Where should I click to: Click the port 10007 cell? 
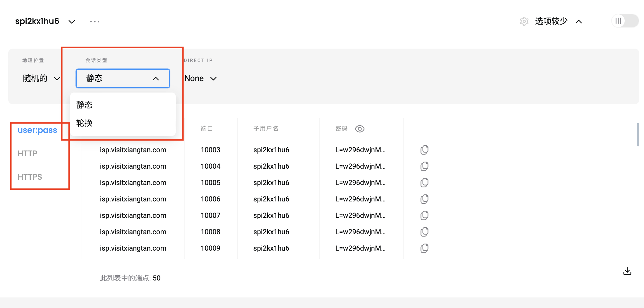click(210, 215)
